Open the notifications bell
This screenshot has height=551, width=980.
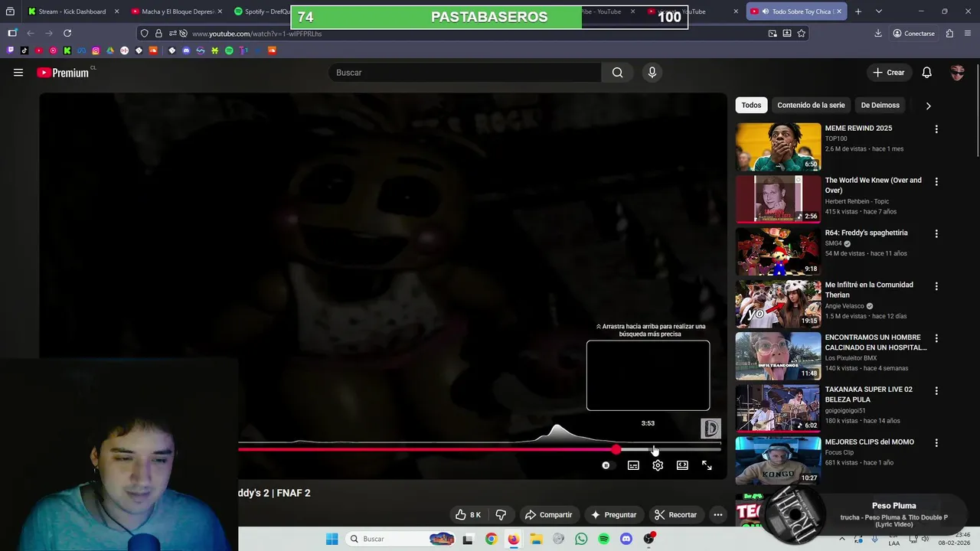[x=926, y=73]
